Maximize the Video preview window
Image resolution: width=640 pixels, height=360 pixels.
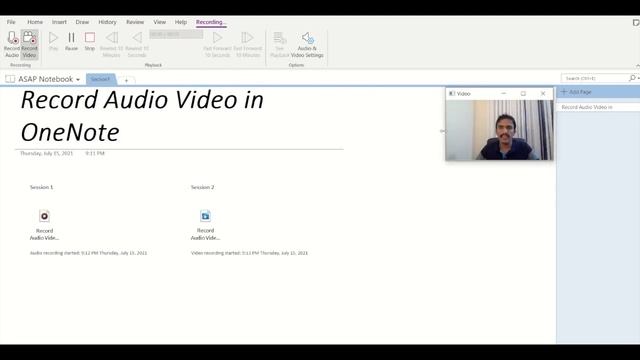tap(523, 93)
